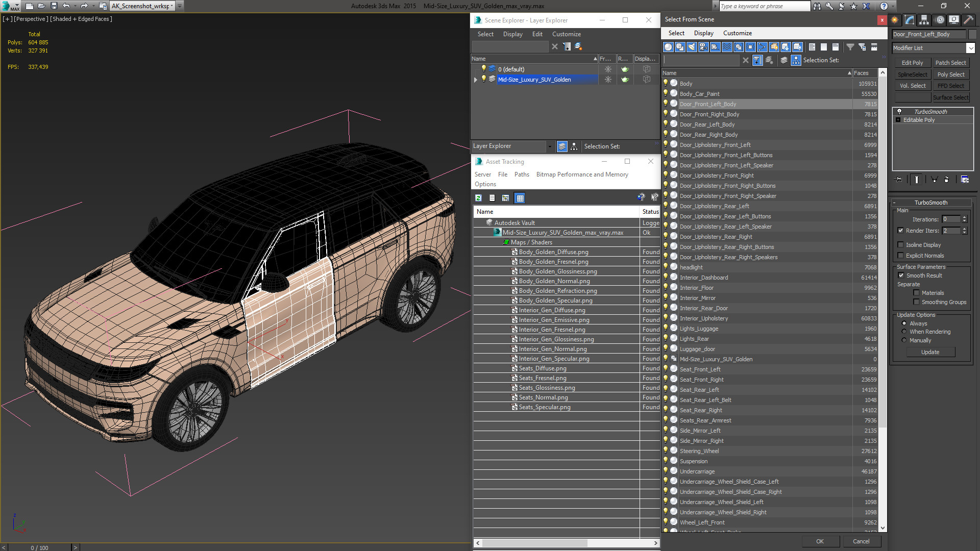
Task: Open the Hierarchy command panel tab
Action: (924, 20)
